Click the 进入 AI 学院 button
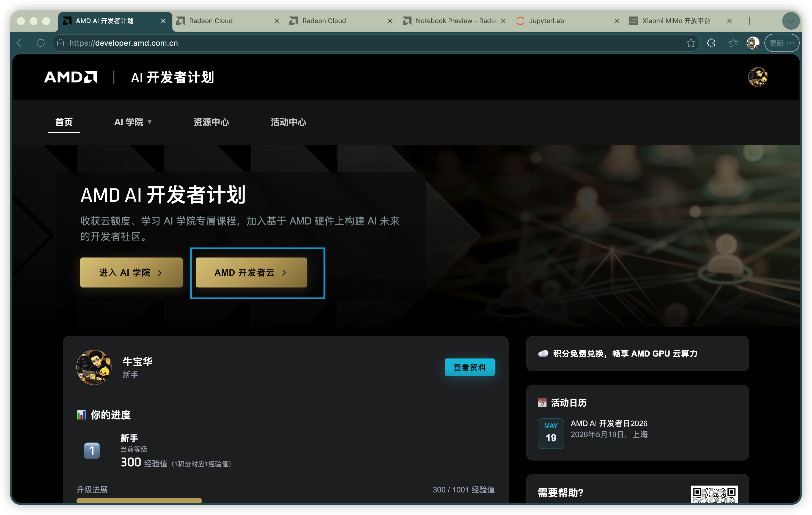Viewport: 812px width, 515px height. (131, 273)
